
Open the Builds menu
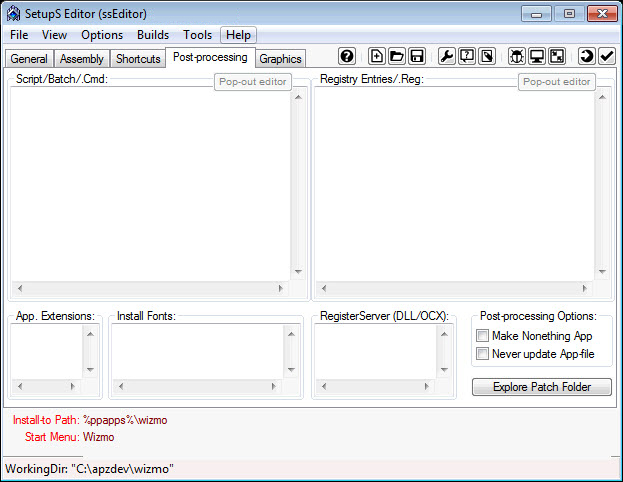click(153, 35)
